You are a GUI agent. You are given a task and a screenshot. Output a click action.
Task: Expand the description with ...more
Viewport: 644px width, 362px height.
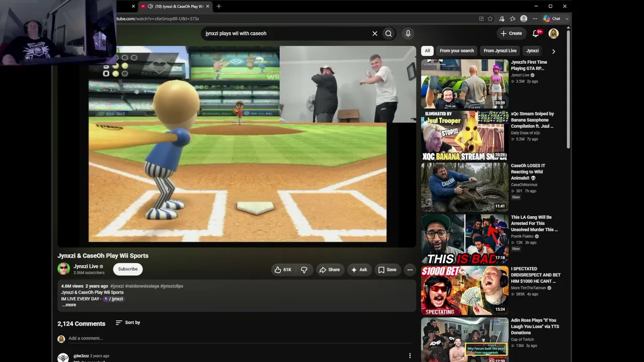[69, 305]
